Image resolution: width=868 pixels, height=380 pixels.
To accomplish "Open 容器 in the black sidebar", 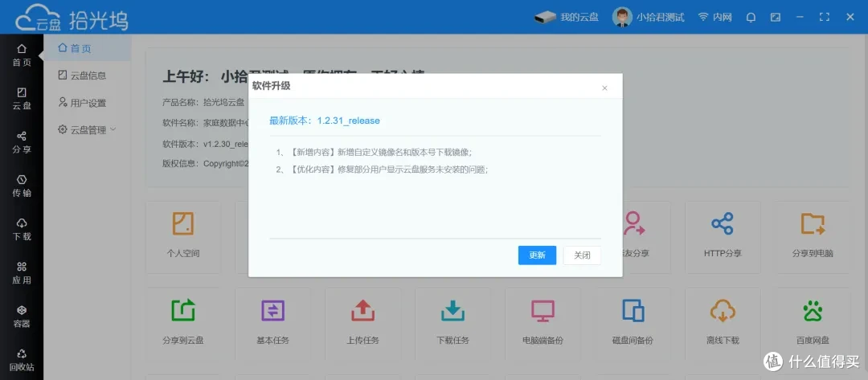I will [x=22, y=317].
